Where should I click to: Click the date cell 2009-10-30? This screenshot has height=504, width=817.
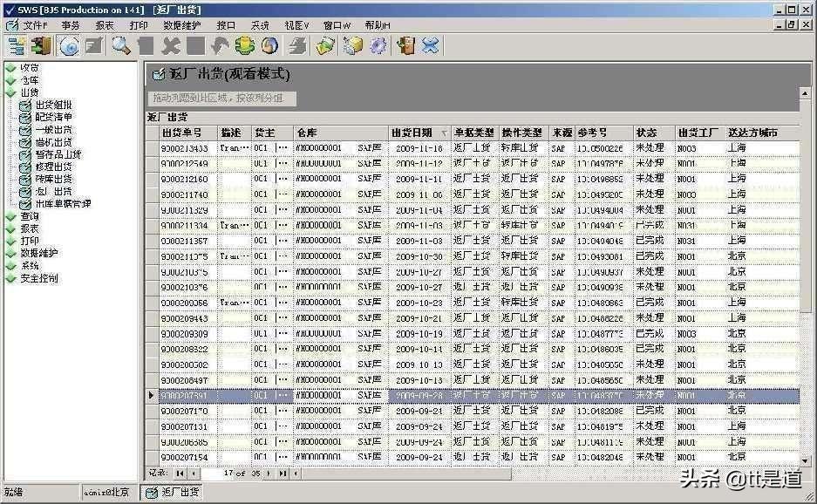419,256
